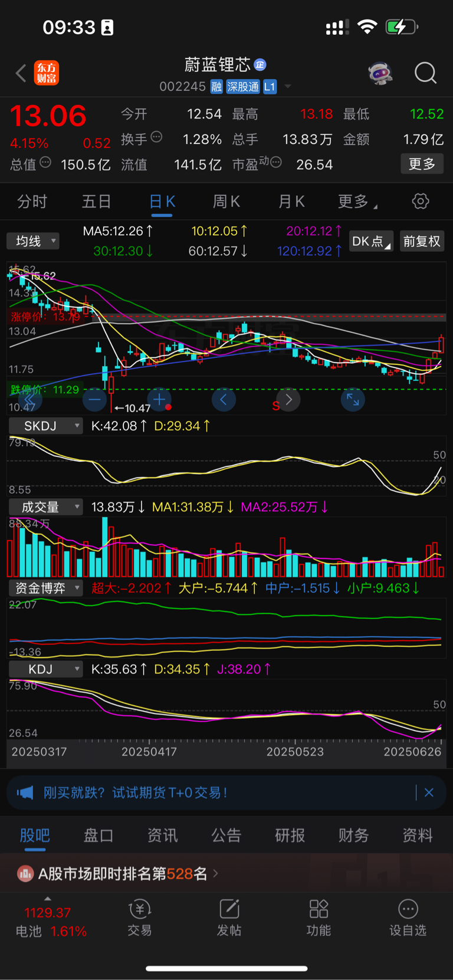This screenshot has width=453, height=980.
Task: Tap the zoom out minus button on chart
Action: pos(94,400)
